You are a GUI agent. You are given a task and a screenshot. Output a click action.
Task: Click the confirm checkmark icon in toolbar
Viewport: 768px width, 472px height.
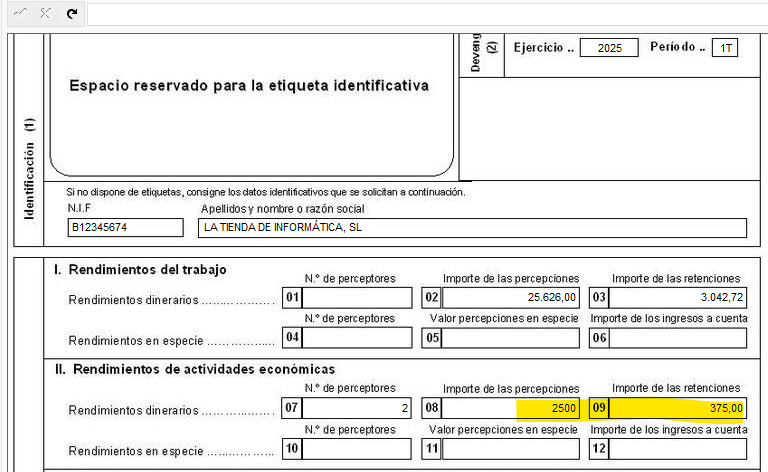(19, 13)
